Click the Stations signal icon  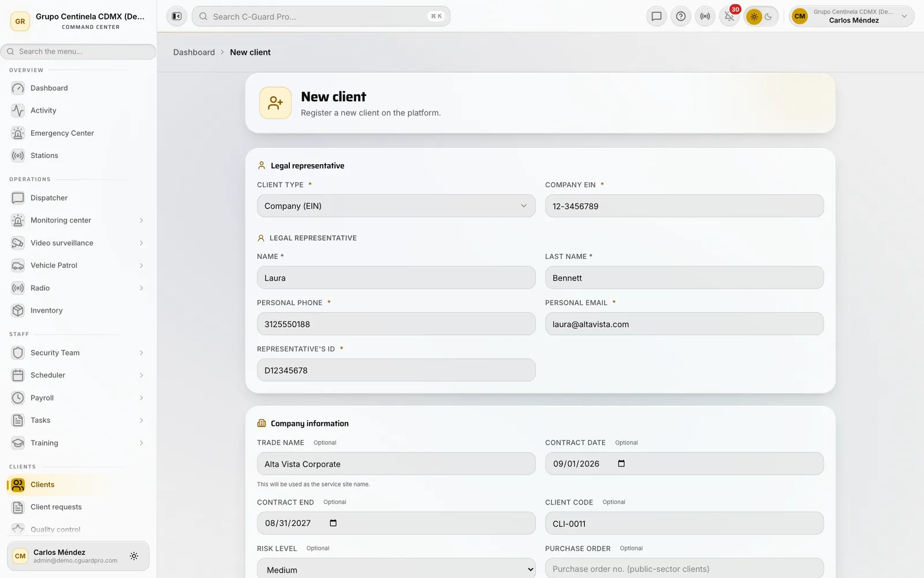point(18,155)
